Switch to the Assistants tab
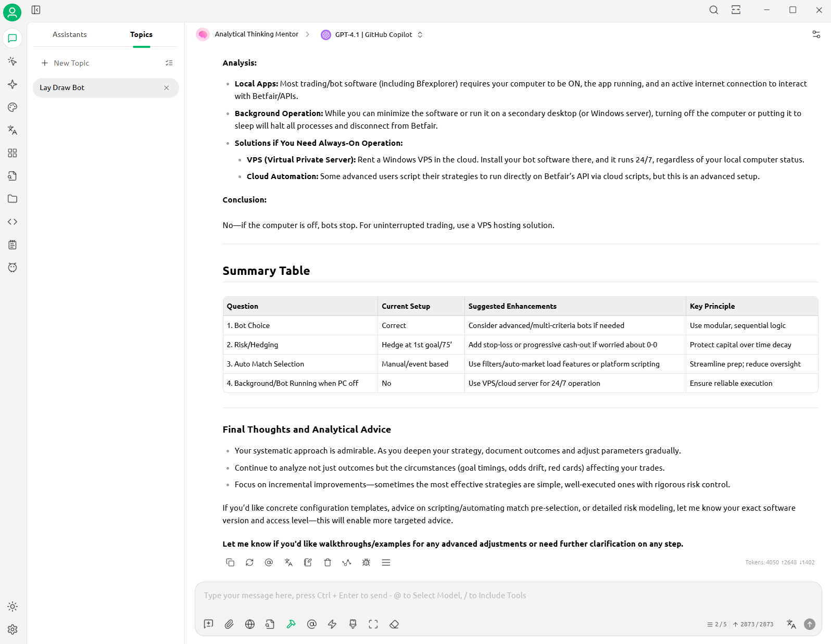Image resolution: width=831 pixels, height=644 pixels. [70, 35]
